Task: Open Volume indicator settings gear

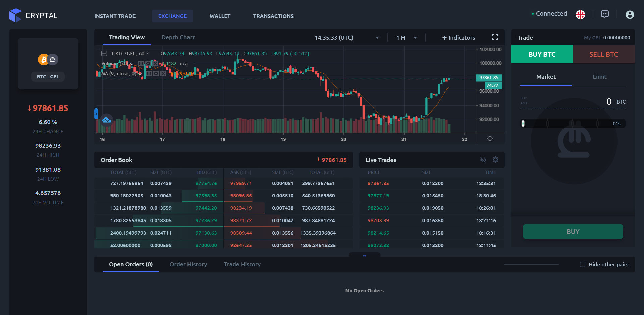Action: tap(148, 63)
